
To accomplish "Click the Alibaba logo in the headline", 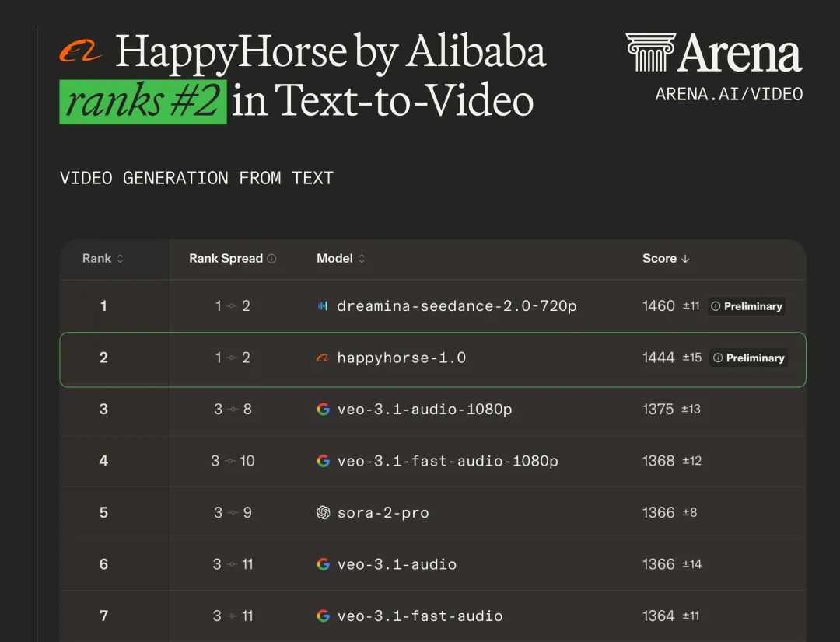I will pos(81,52).
